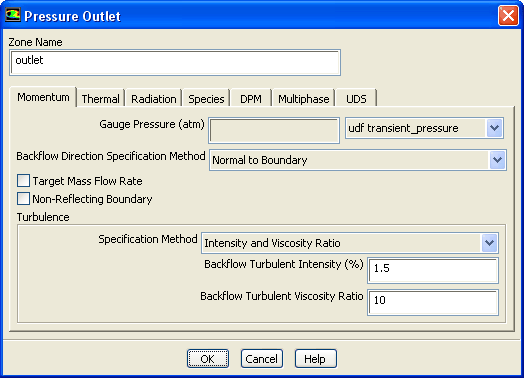Screen dimensions: 524x378
Task: Open Backflow Direction Specification Method dropdown
Action: (x=358, y=160)
